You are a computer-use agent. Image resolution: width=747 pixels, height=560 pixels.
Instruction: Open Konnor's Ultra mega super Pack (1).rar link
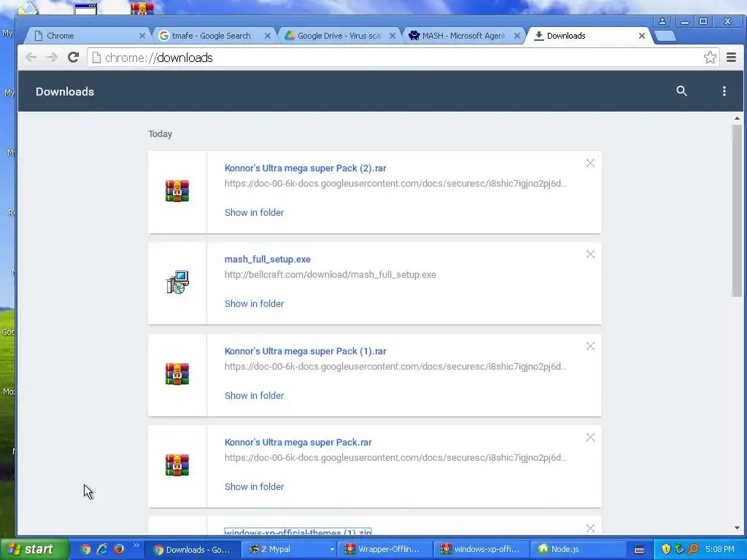tap(306, 351)
